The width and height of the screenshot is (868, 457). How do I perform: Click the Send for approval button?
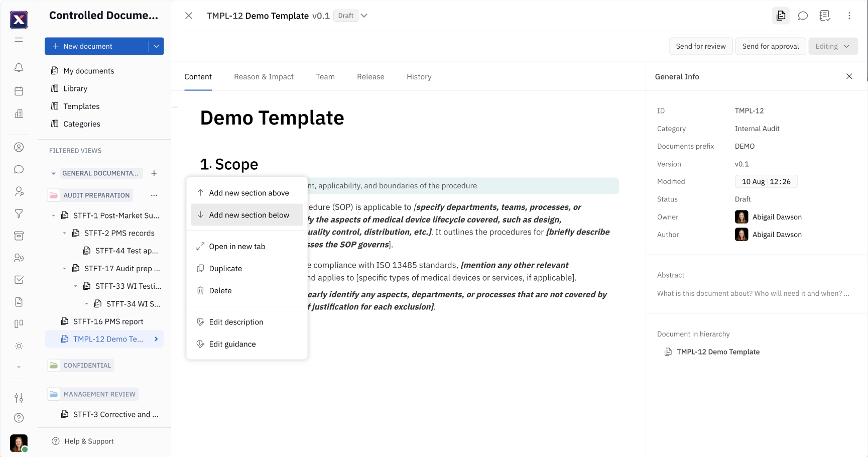(770, 46)
